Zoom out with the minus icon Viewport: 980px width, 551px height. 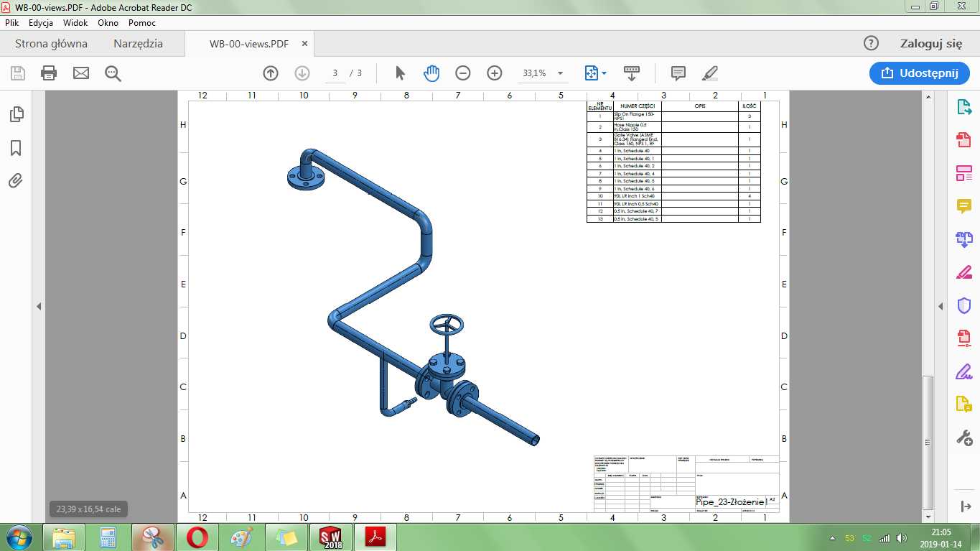463,73
